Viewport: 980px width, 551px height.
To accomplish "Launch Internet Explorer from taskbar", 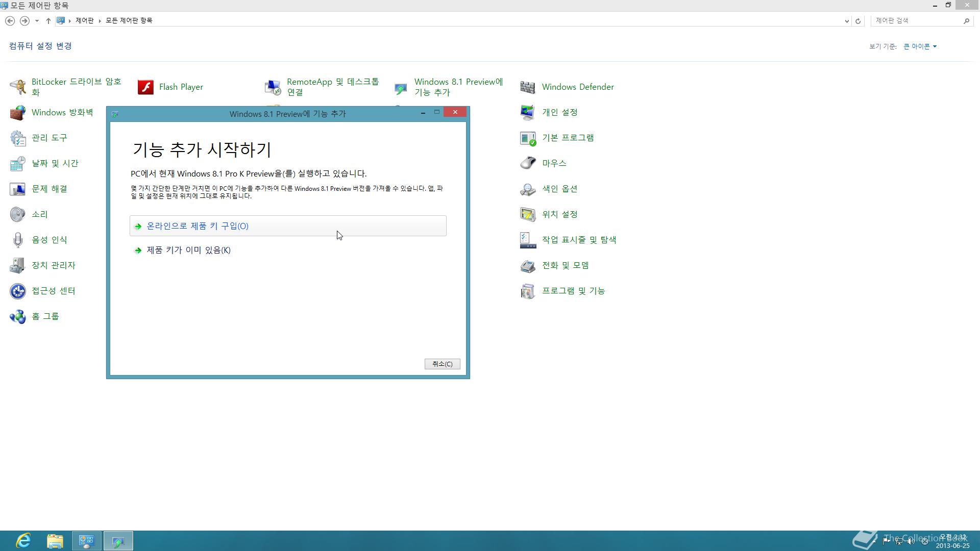I will [x=23, y=541].
